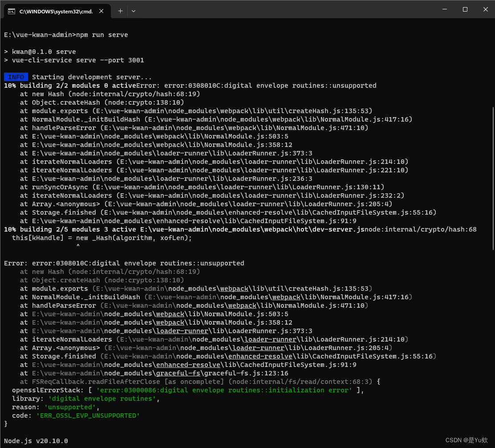Click underlined 'loader-runner' in LoaderRunner.js:373:3 line

tap(182, 331)
